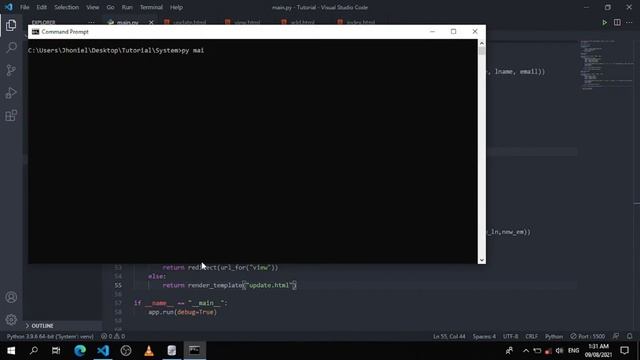The width and height of the screenshot is (640, 360).
Task: Select the Python 3.9.6 interpreter in the status bar
Action: pyautogui.click(x=50, y=336)
